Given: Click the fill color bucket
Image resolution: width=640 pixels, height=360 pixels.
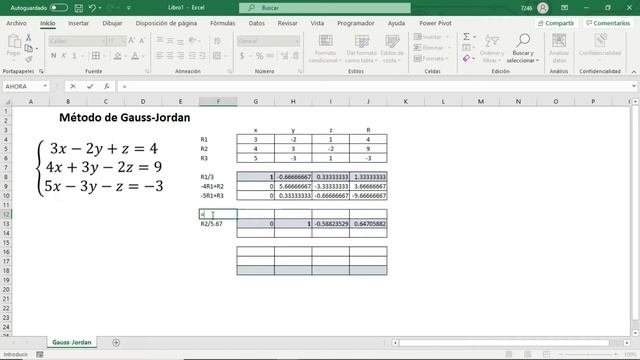Looking at the screenshot, I should click(118, 56).
